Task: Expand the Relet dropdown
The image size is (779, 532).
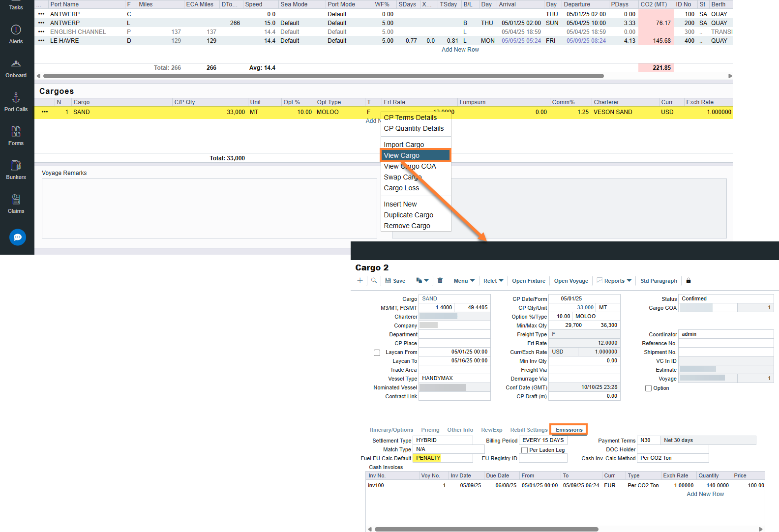Action: click(x=493, y=281)
